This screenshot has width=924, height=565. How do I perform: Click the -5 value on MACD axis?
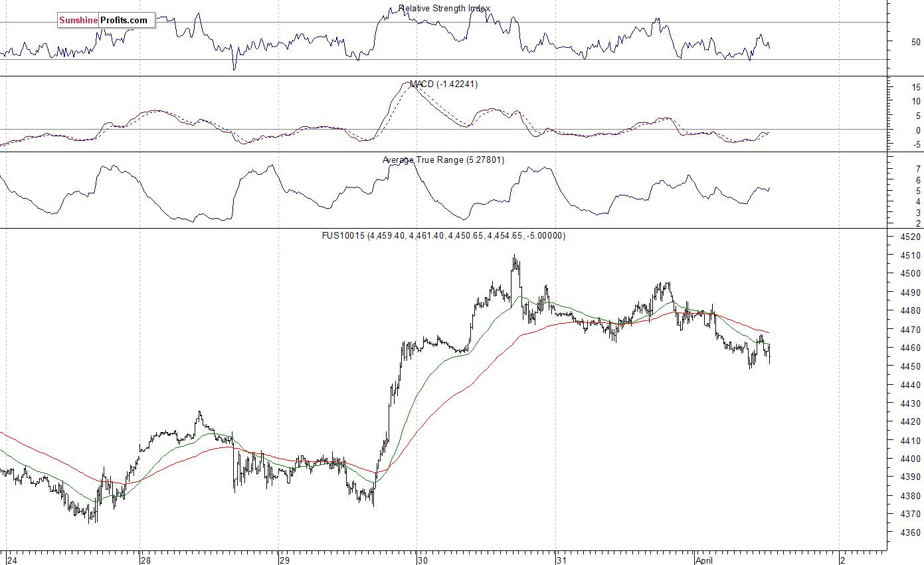pos(916,145)
